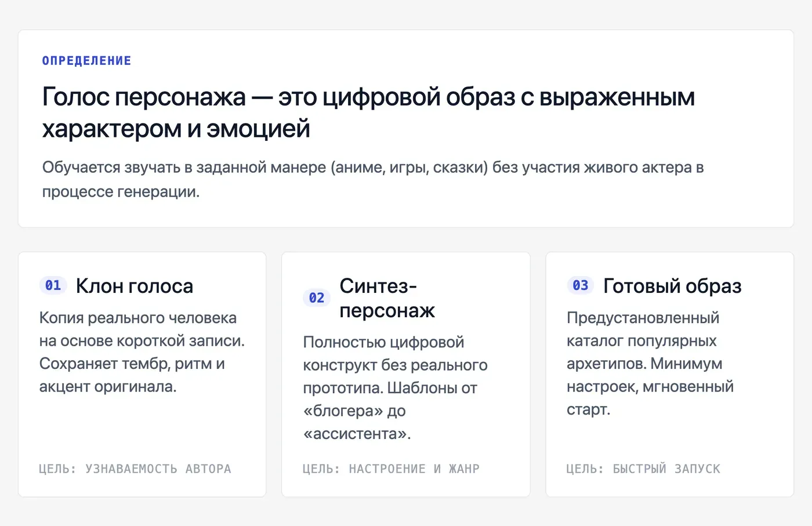Select the 'Клон голоса' card title

tap(135, 286)
